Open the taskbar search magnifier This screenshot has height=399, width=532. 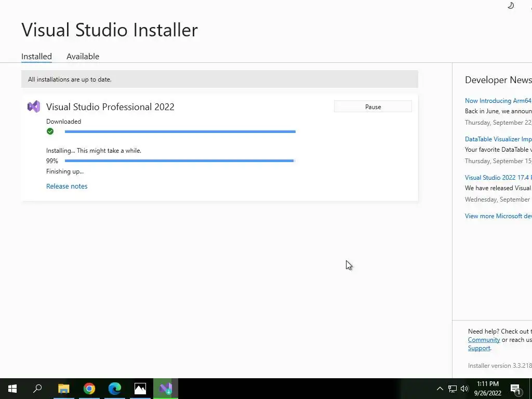click(x=37, y=389)
